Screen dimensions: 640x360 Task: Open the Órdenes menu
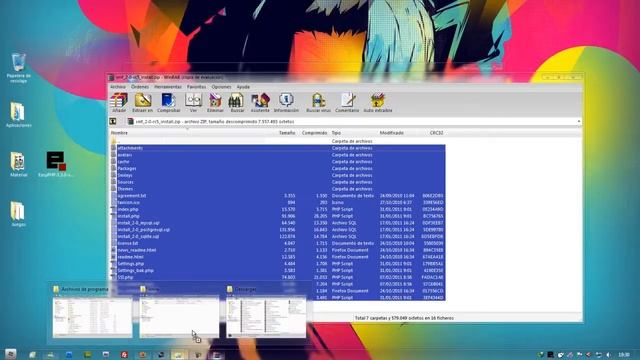click(140, 87)
